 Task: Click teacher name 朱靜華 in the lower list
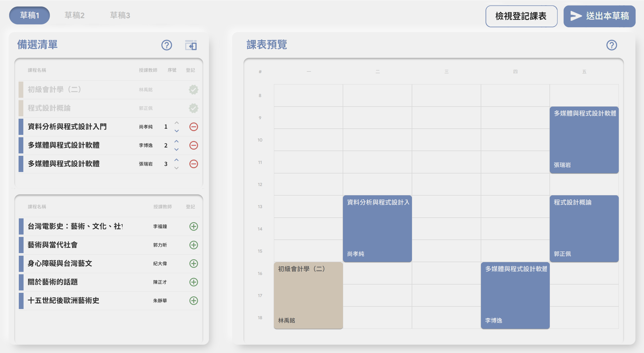click(160, 300)
